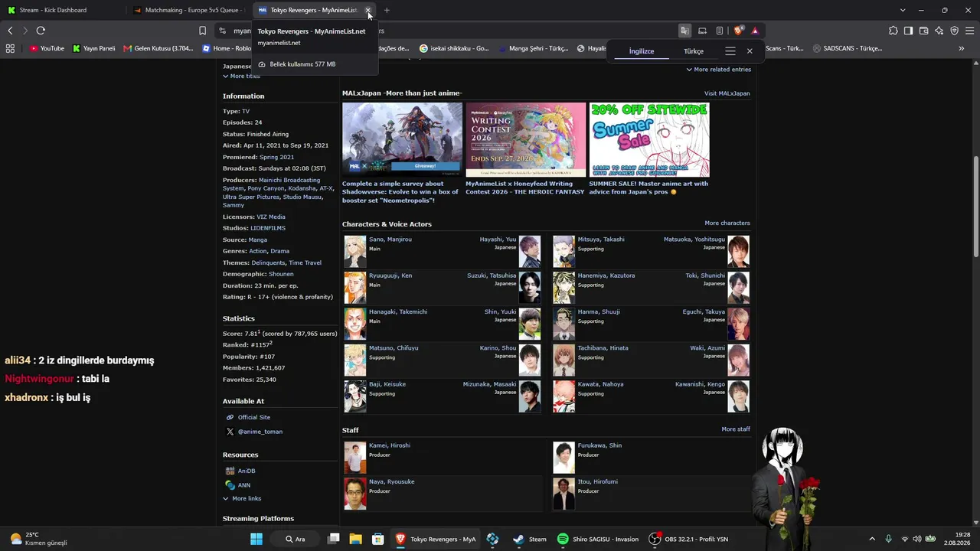The width and height of the screenshot is (980, 551).
Task: Open the weather widget on the taskbar
Action: tap(38, 539)
